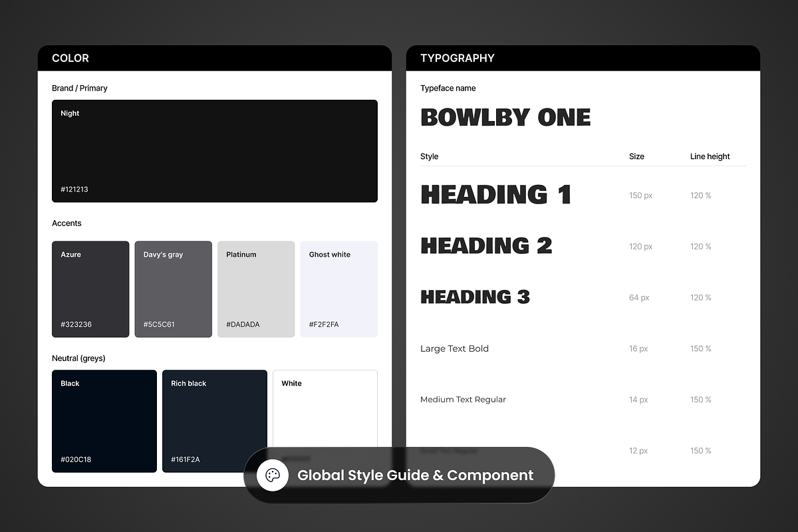Click Heading 3's 120 % line height
The image size is (798, 532).
pyautogui.click(x=701, y=298)
